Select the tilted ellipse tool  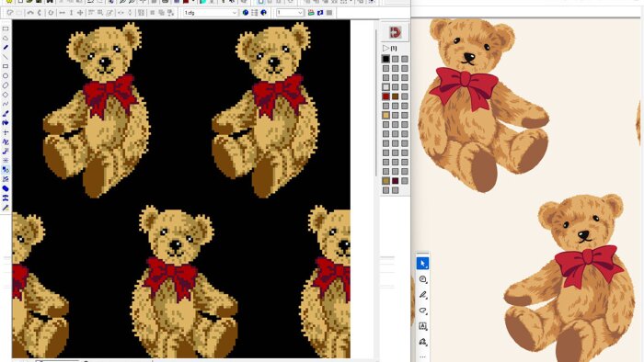click(x=6, y=85)
